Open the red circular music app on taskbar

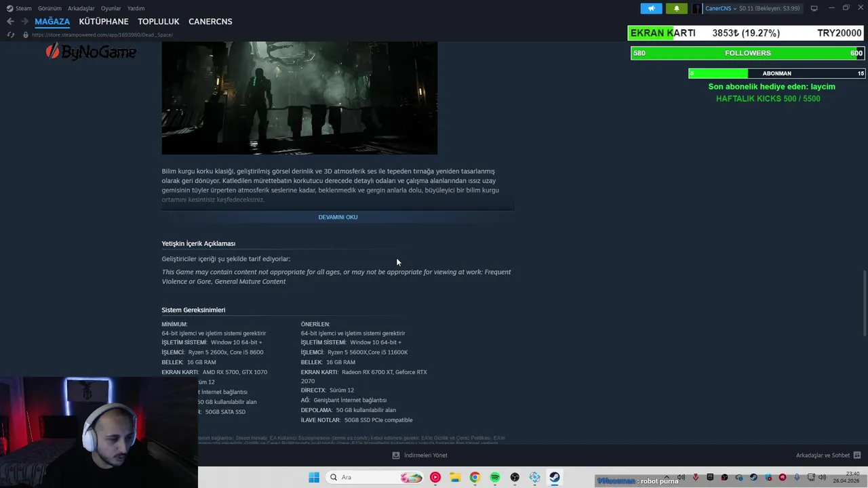[435, 477]
